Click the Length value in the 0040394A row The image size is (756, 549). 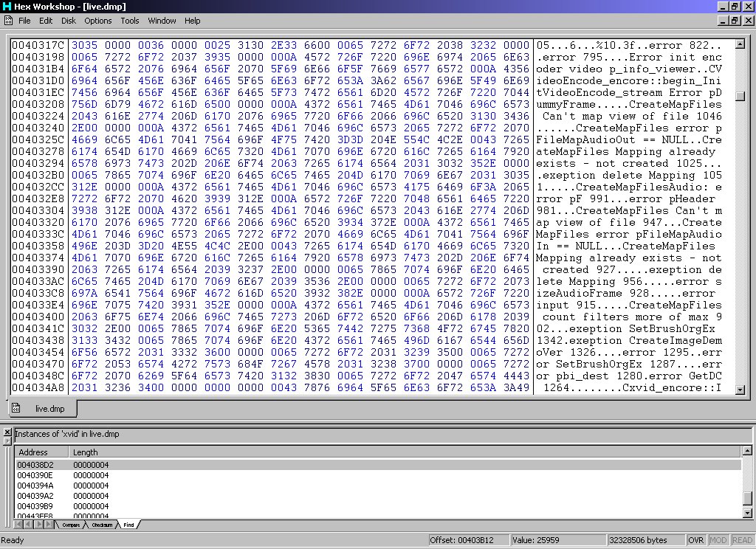(x=91, y=486)
